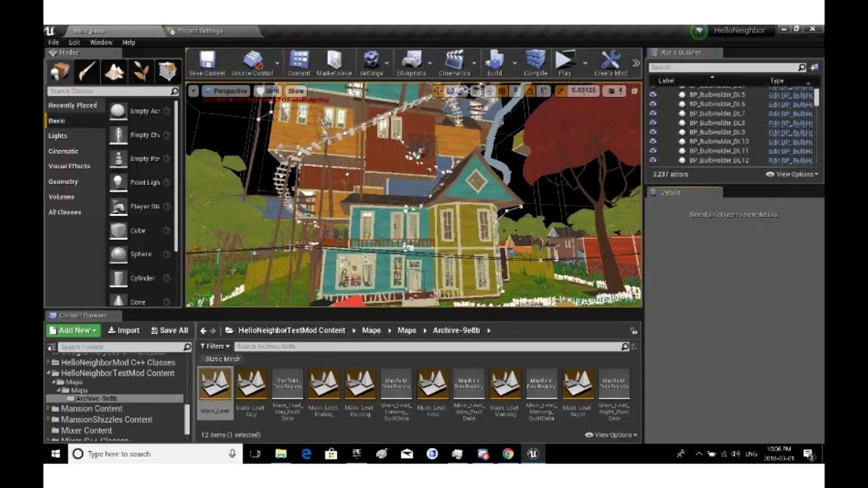Toggle visibility of BP_BulbHolder_DL5
868x488 pixels.
(x=653, y=95)
